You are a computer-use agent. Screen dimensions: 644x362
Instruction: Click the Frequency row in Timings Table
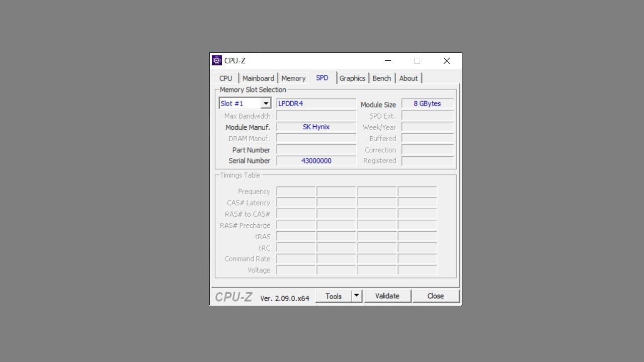coord(296,191)
